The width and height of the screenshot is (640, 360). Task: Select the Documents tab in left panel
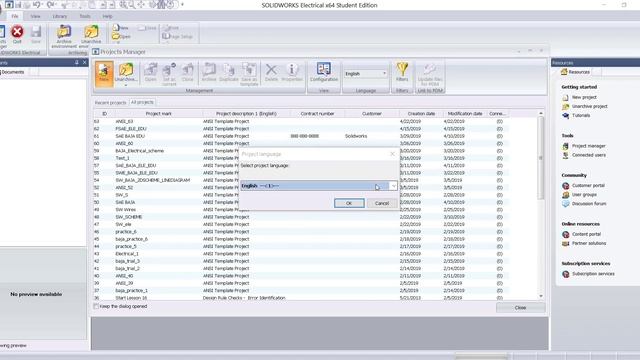[13, 72]
